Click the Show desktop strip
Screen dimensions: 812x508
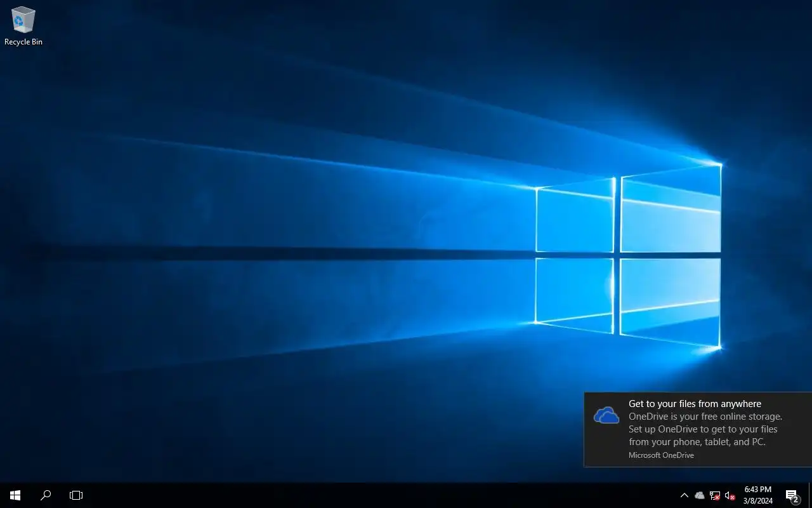[810, 495]
